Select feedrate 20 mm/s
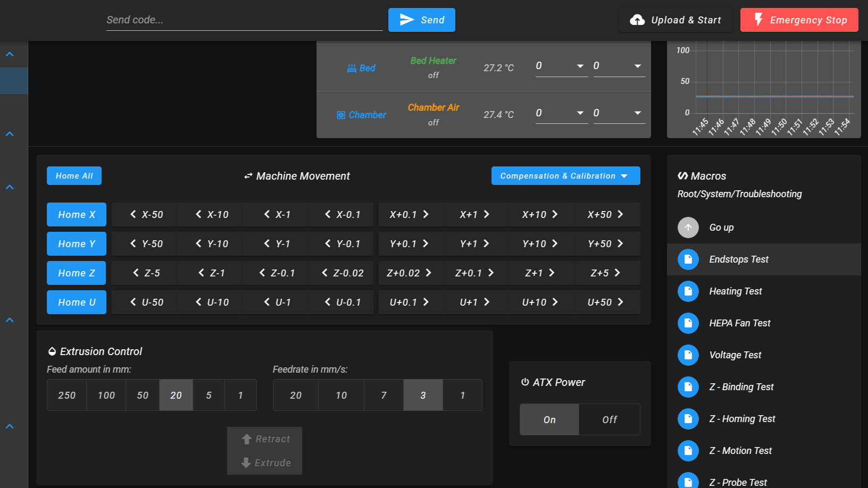 click(x=296, y=395)
